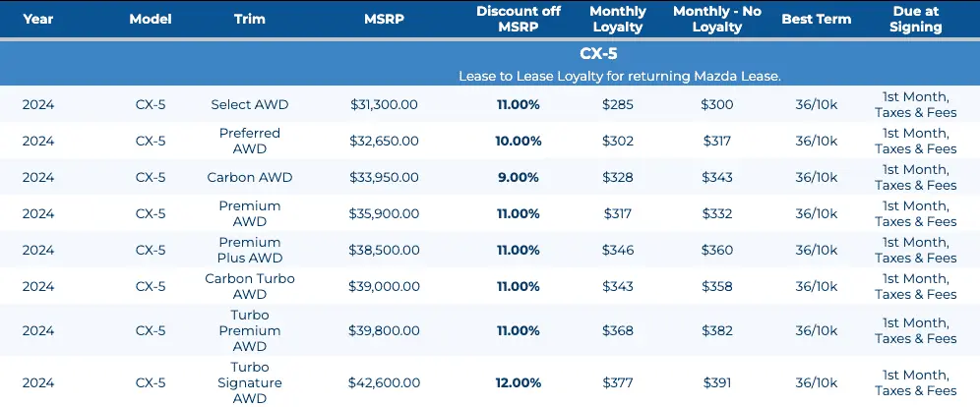Click the 9.00% discount cell

tap(518, 177)
